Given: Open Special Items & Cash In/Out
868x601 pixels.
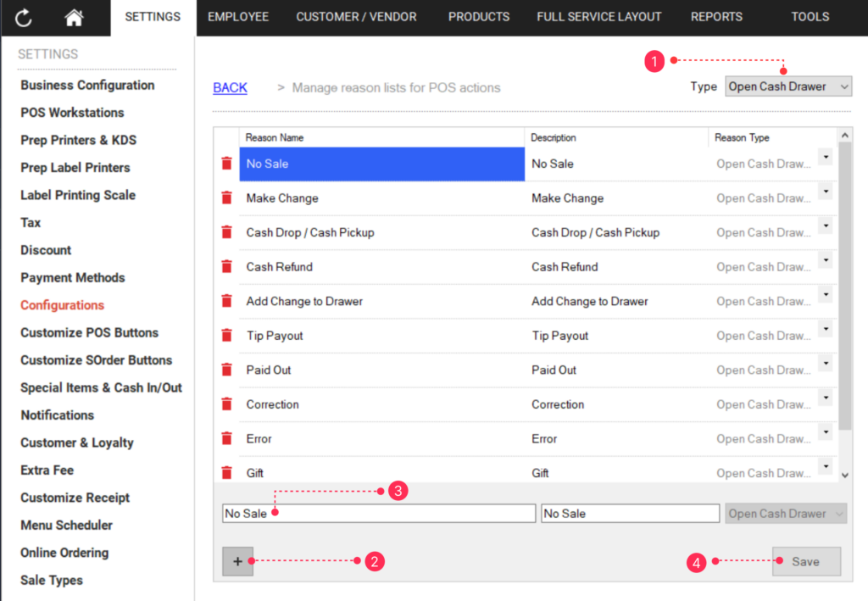Looking at the screenshot, I should pos(102,388).
